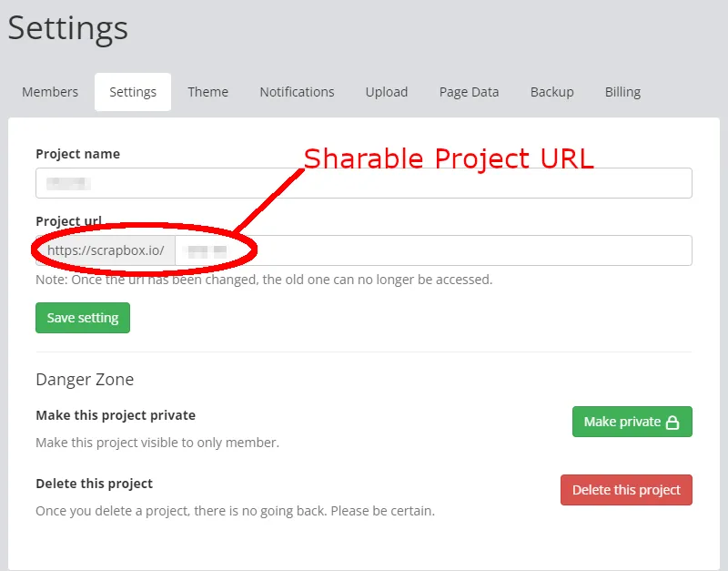Image resolution: width=728 pixels, height=571 pixels.
Task: Focus the Project name text field
Action: point(364,183)
